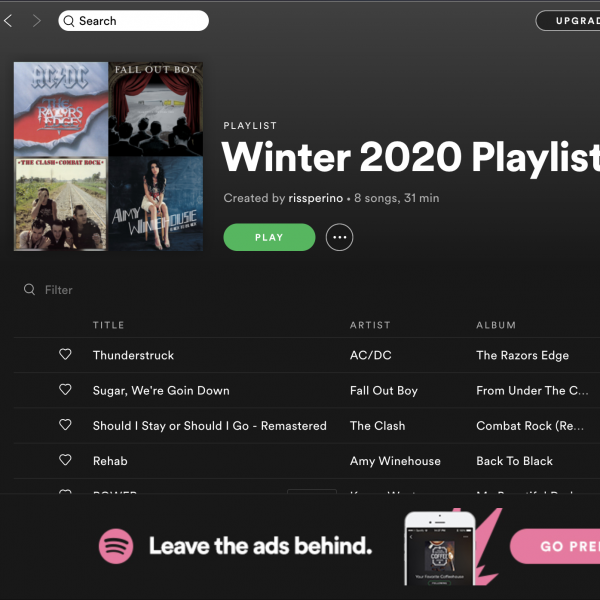Click the Filter field

pyautogui.click(x=59, y=290)
